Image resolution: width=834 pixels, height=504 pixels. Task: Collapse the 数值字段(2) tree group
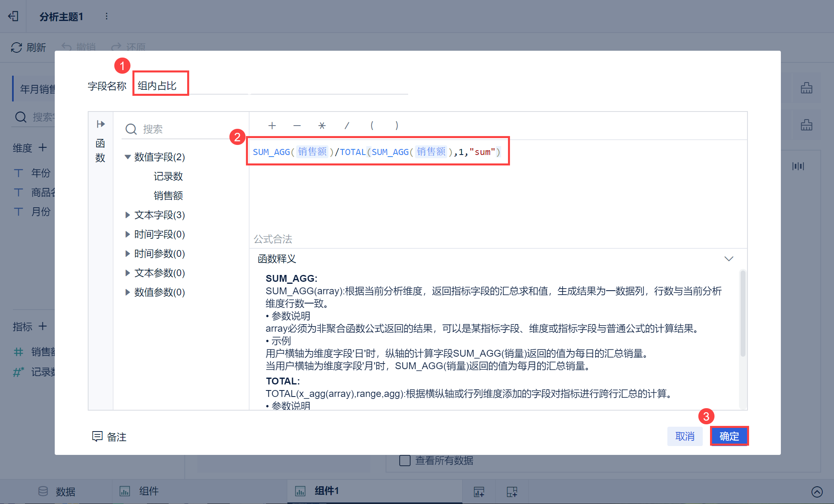pyautogui.click(x=128, y=157)
